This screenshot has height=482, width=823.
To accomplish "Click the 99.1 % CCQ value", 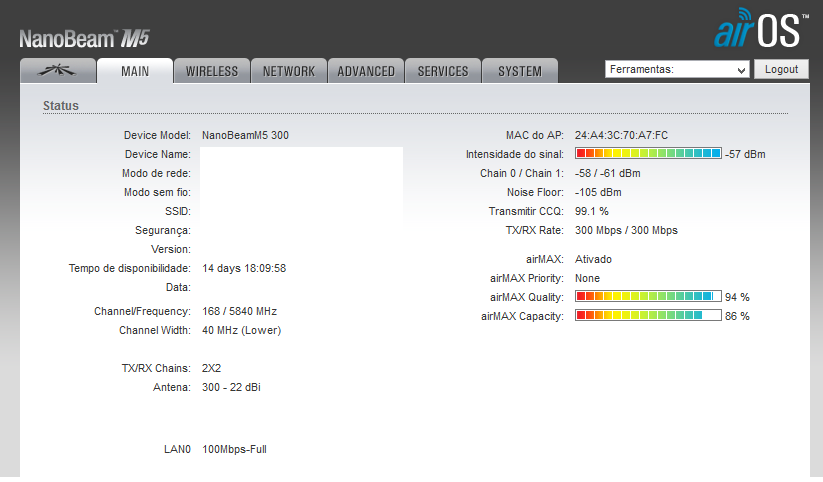I will [x=592, y=211].
